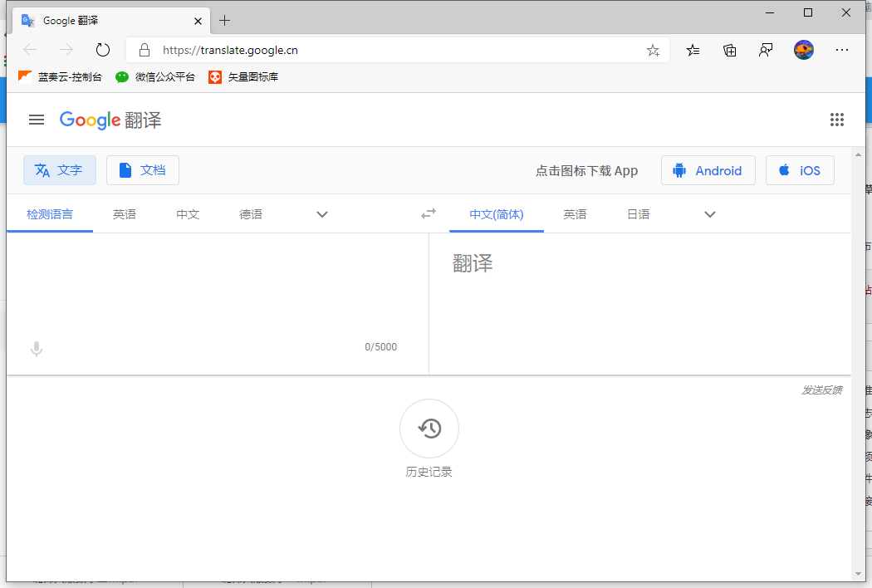Select 中文 as source language
This screenshot has height=588, width=872.
pos(188,214)
